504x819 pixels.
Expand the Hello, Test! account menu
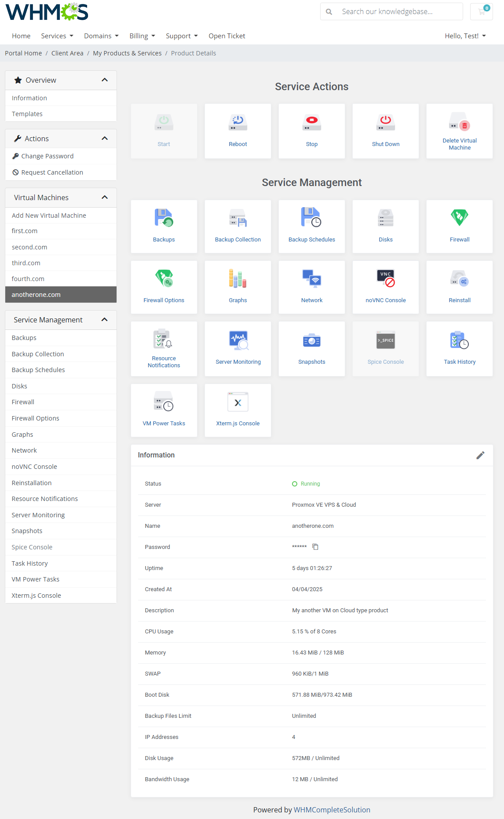[x=465, y=36]
